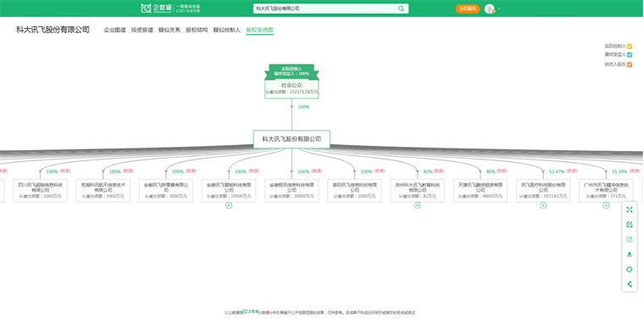Click the edit chart icon
This screenshot has width=644, height=319.
pos(630,225)
